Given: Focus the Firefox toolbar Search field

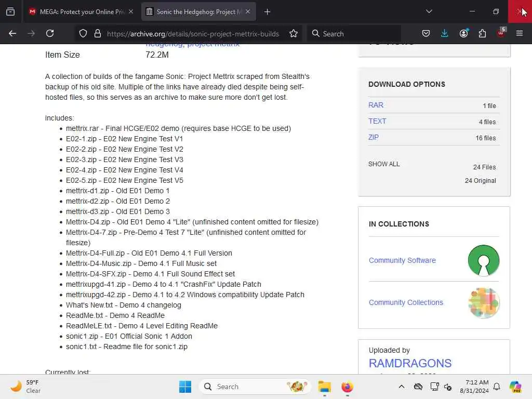Looking at the screenshot, I should coord(354,34).
